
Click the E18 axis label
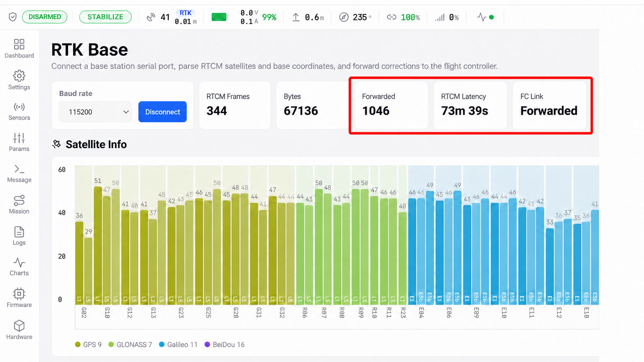(x=587, y=312)
